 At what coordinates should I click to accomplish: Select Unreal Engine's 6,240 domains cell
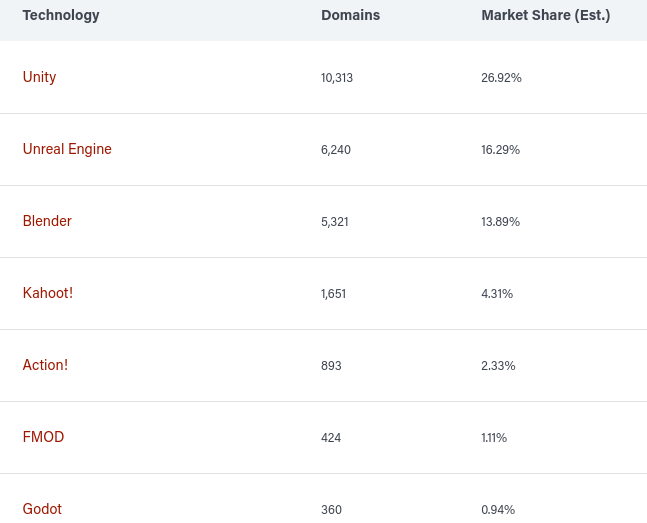[336, 149]
